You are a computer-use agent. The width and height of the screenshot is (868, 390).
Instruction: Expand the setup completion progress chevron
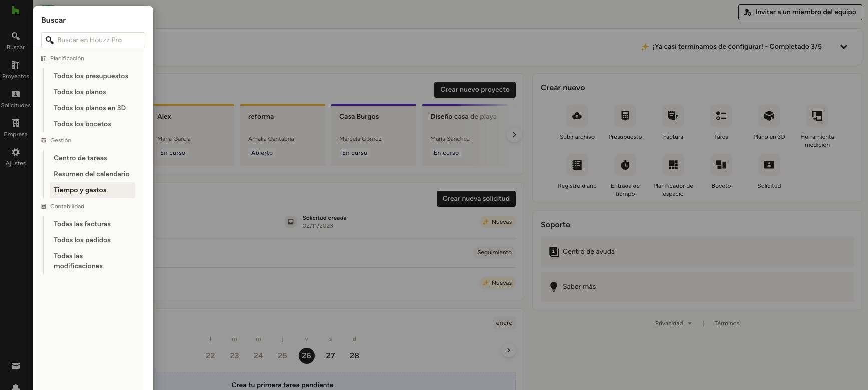pos(843,47)
